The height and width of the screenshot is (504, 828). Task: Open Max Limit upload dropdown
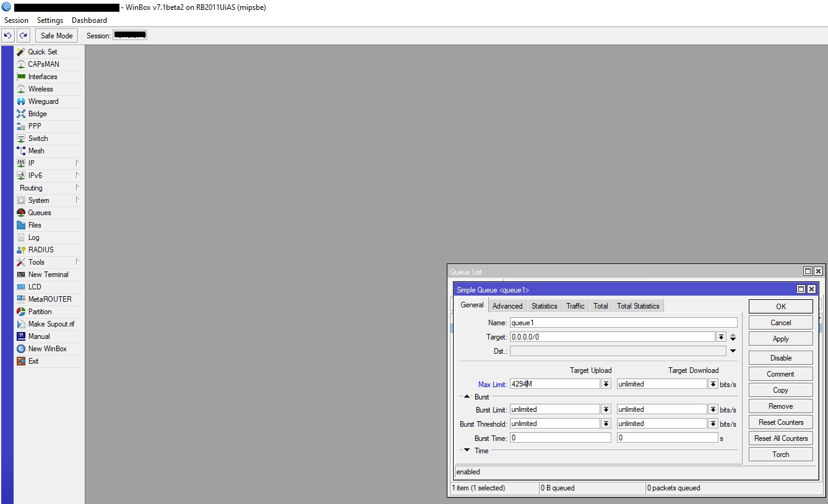[x=606, y=384]
